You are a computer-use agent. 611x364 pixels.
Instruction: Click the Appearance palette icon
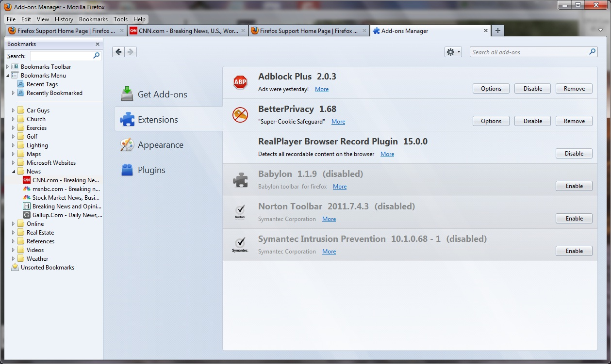point(127,144)
